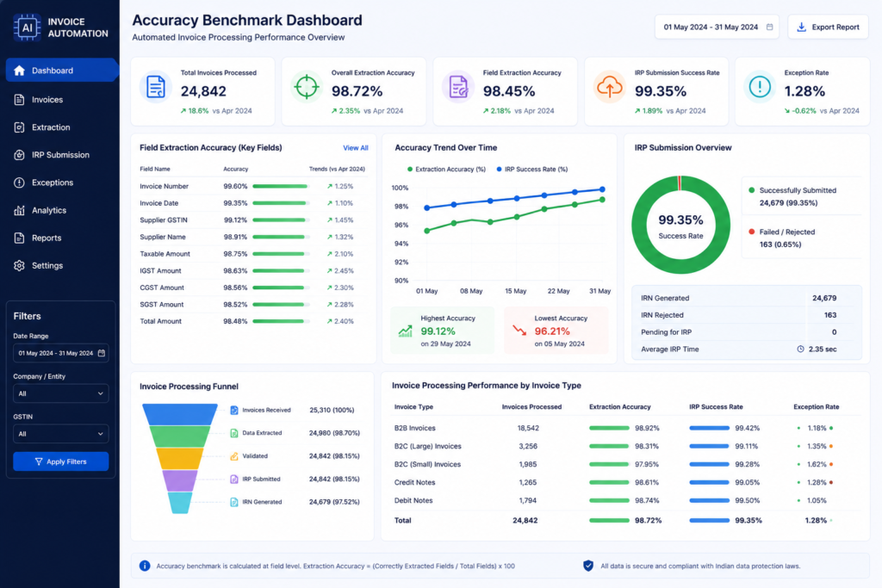Click the Invoices Received funnel icon
This screenshot has height=588, width=882.
234,411
